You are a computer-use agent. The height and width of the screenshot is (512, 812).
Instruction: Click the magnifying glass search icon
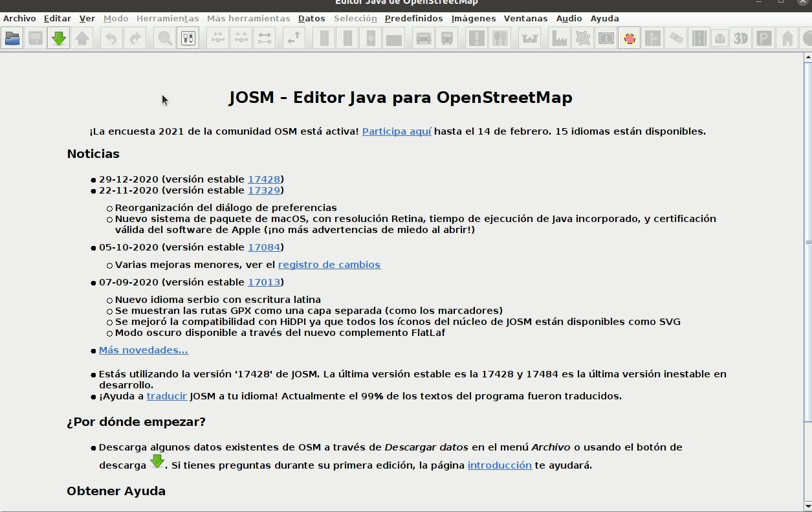tap(165, 39)
